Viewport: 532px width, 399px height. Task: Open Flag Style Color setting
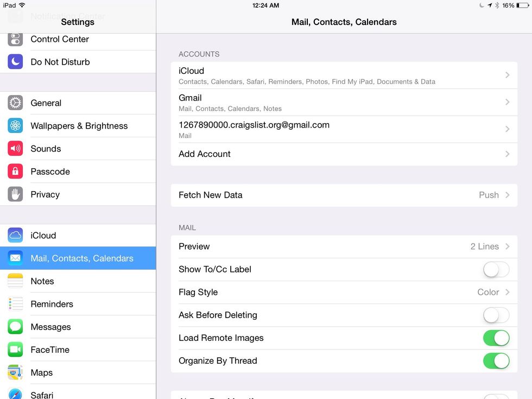344,292
